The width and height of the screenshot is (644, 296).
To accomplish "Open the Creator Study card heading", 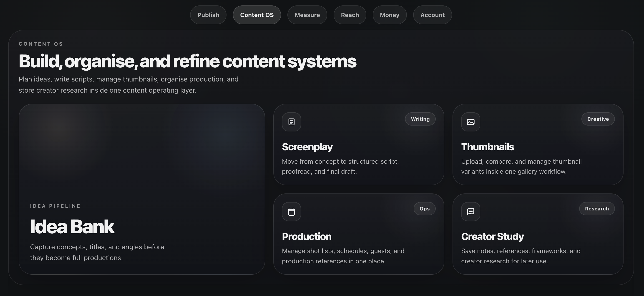I will pos(492,237).
